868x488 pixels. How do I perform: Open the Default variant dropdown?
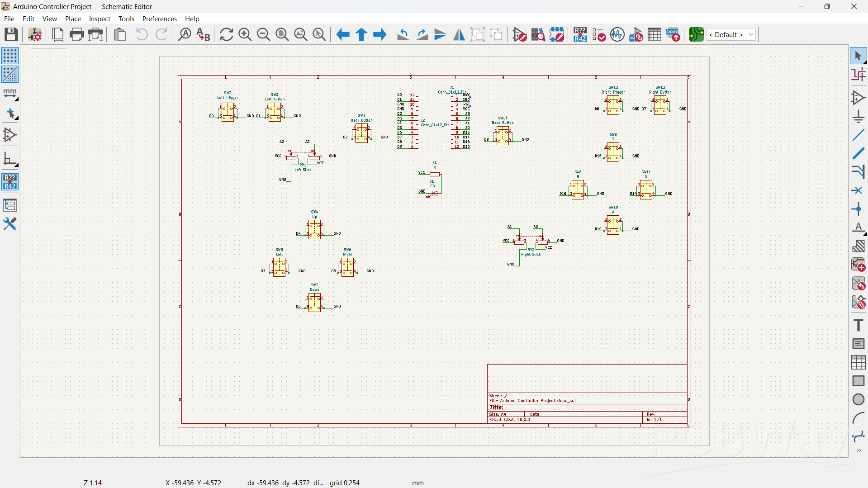731,34
